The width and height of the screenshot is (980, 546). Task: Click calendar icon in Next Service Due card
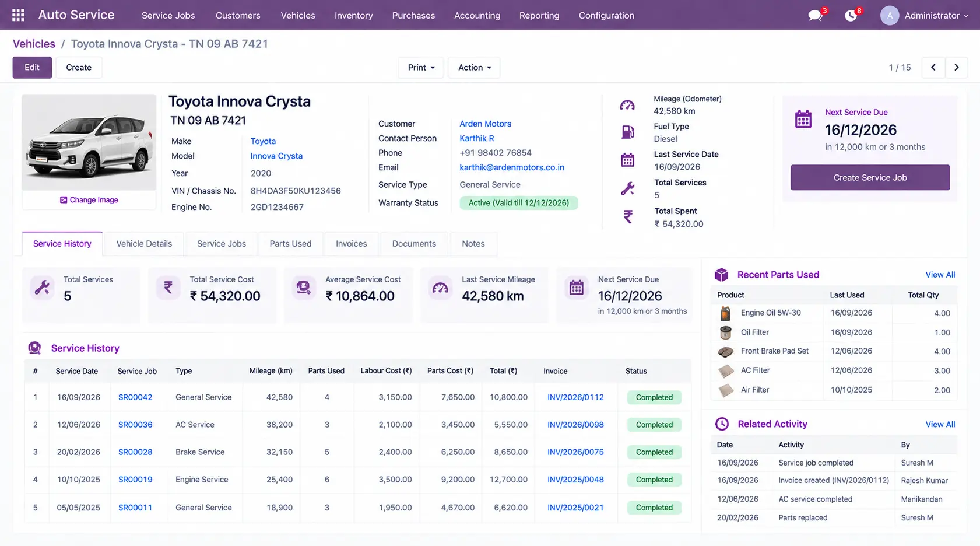(577, 288)
